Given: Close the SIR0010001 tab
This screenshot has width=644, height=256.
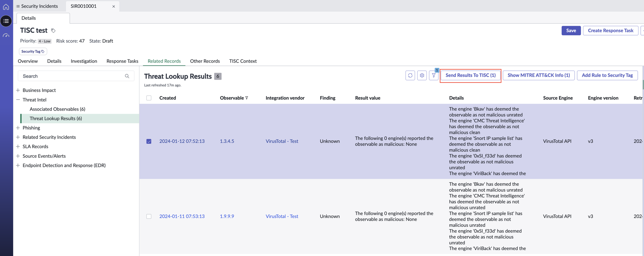Looking at the screenshot, I should (114, 6).
